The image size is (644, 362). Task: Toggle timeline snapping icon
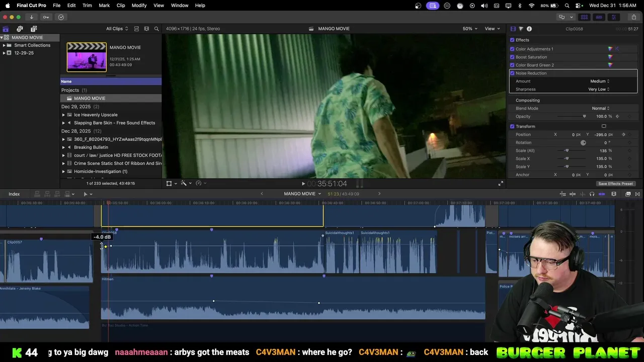[602, 194]
